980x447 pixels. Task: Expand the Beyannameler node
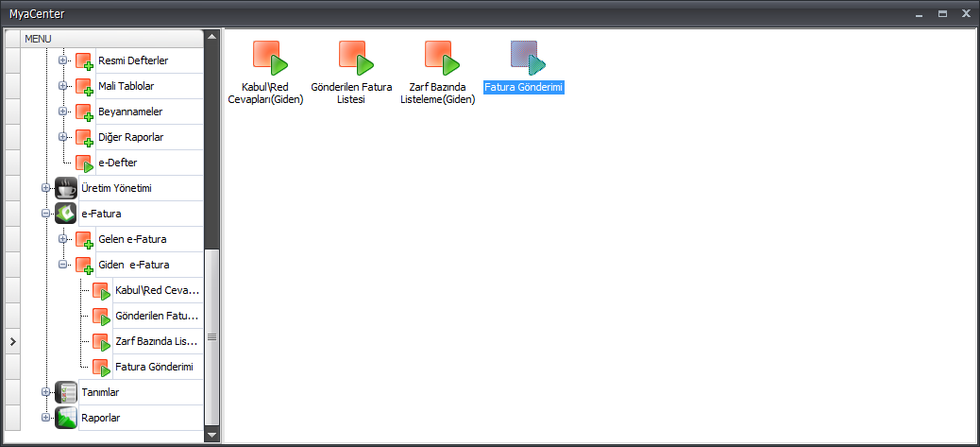pos(62,112)
